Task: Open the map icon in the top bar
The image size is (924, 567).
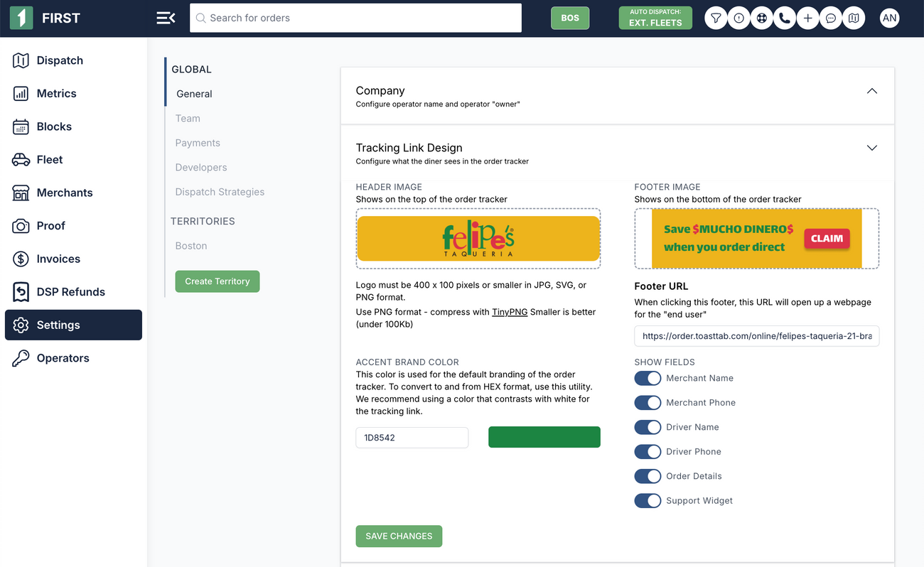Action: click(854, 18)
